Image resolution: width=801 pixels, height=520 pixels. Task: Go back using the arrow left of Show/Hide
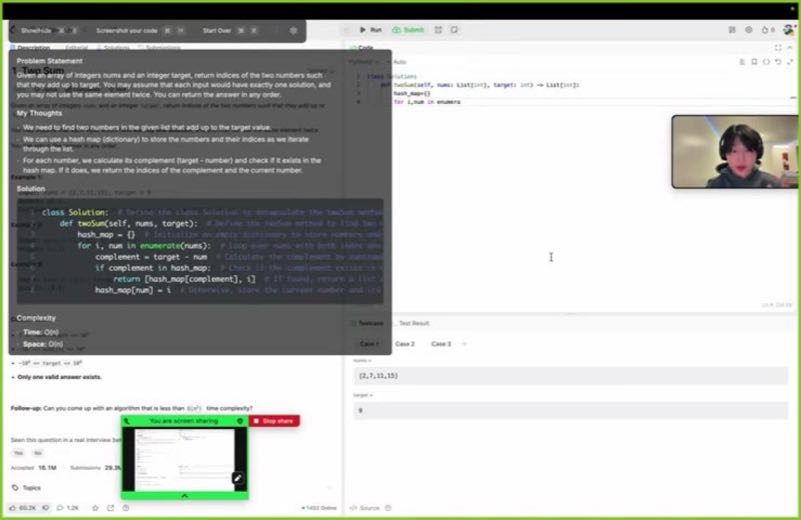coord(13,30)
